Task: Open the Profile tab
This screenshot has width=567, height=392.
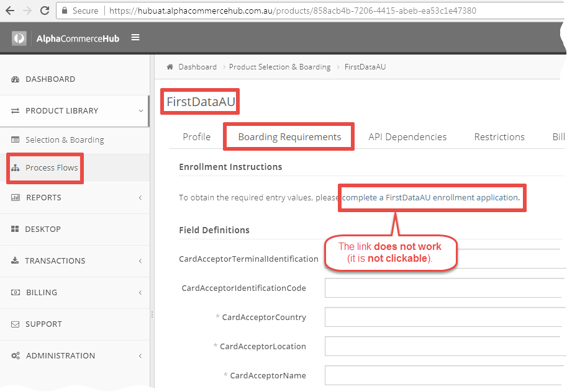Action: 197,137
